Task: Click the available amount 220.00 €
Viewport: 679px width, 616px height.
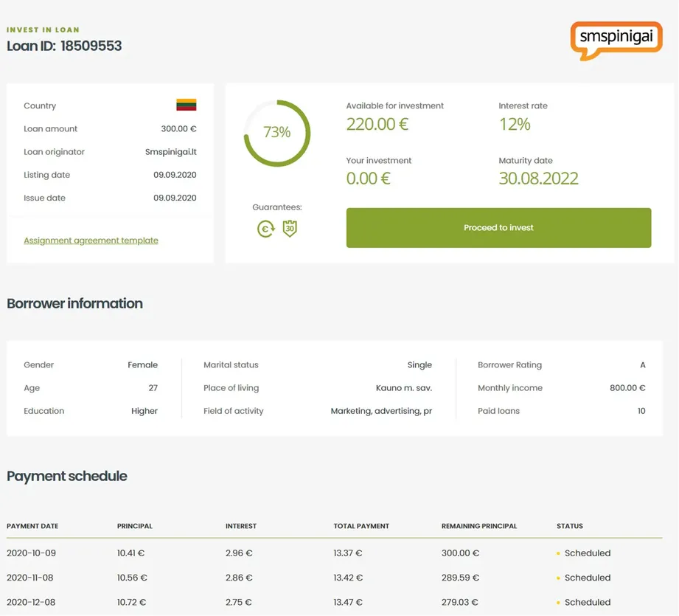Action: point(377,125)
